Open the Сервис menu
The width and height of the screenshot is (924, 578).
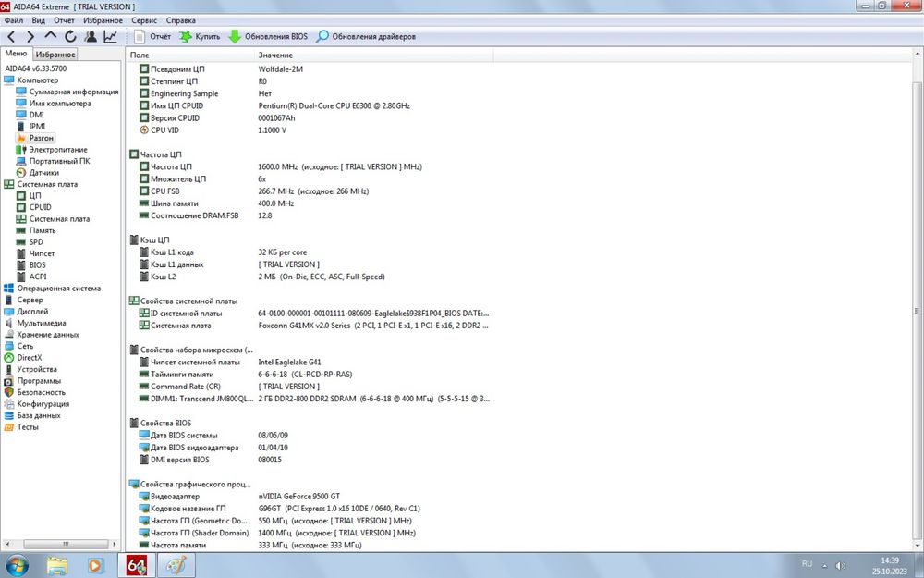[144, 20]
